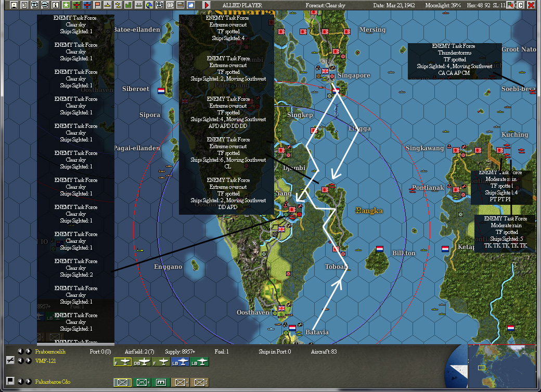Viewport: 541px width, 392px height.
Task: Select the second F fighter unit icon
Action: click(x=161, y=362)
